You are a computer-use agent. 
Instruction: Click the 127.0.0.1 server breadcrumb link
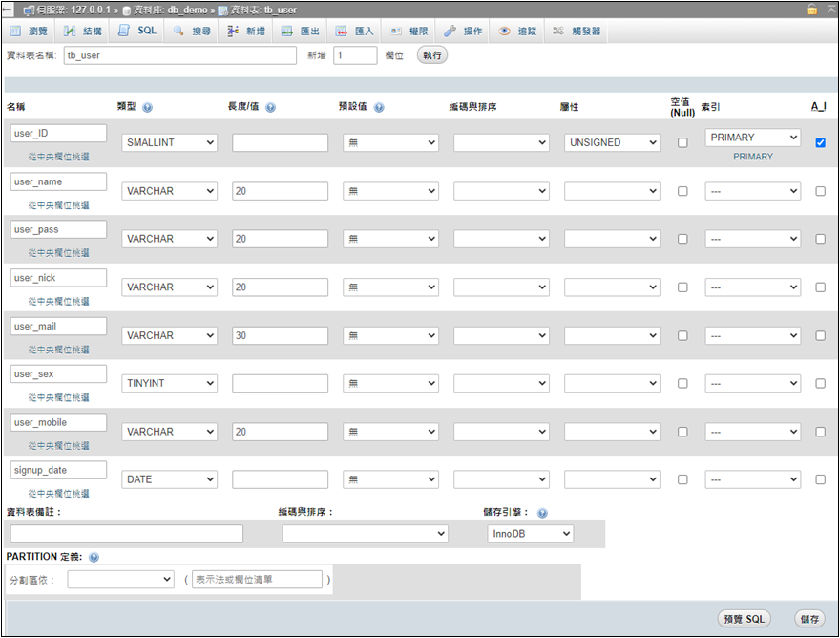tap(75, 10)
